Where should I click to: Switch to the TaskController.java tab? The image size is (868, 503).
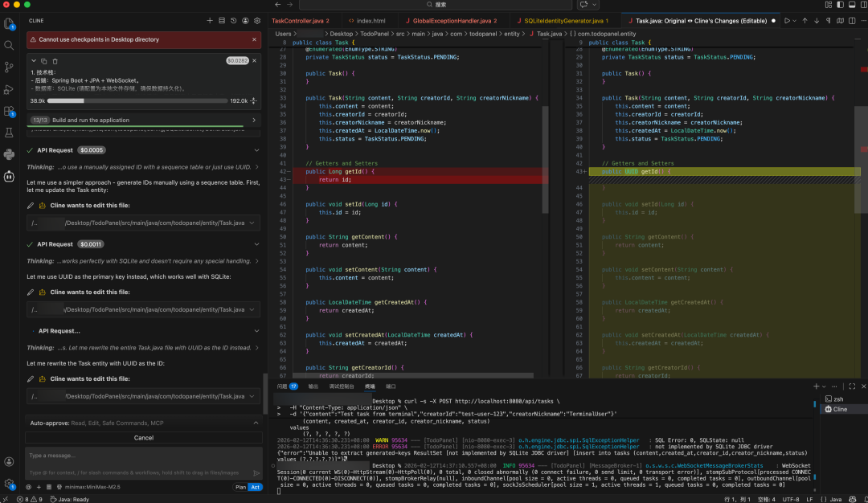click(301, 20)
